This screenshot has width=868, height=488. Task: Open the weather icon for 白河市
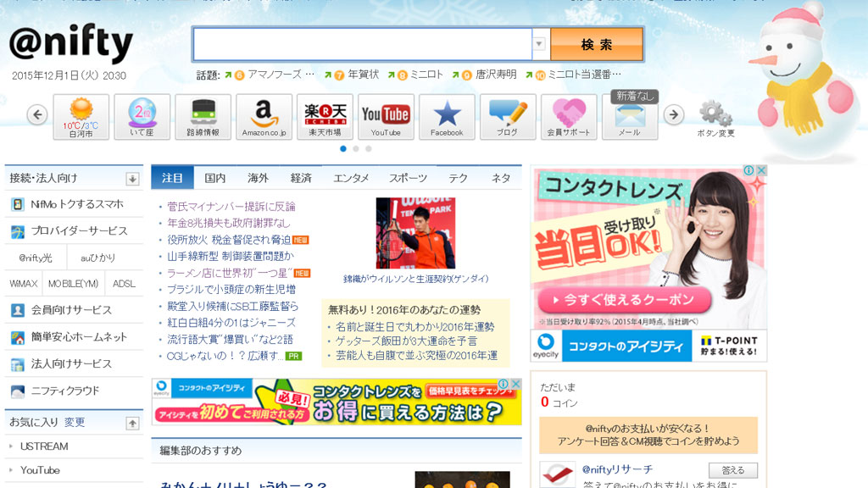point(81,117)
